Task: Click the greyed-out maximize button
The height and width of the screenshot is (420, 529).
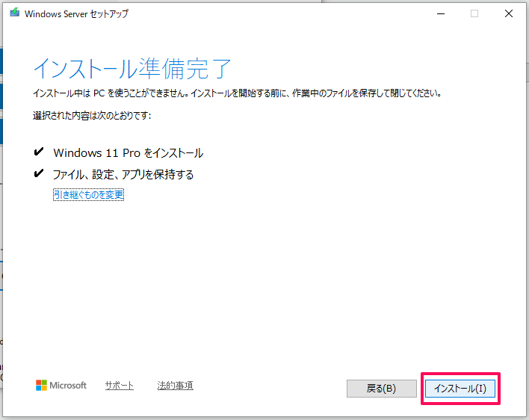Action: click(x=474, y=13)
